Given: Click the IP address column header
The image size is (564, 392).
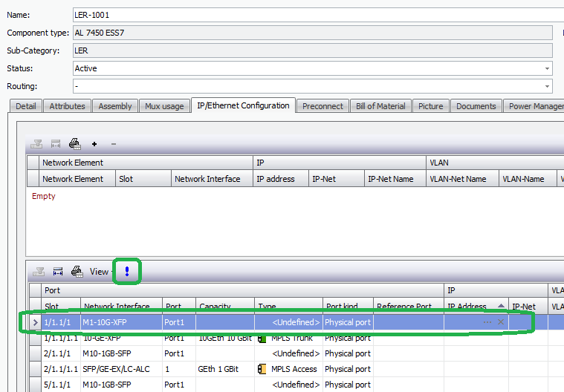Looking at the screenshot, I should coord(281,179).
